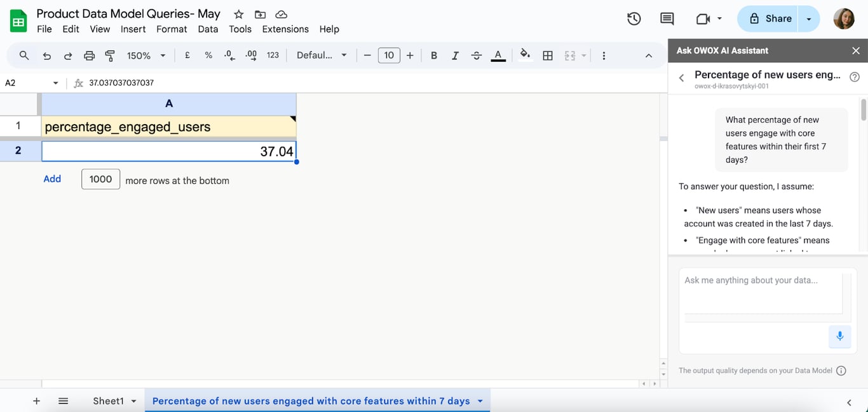
Task: Select cell with value 37.04
Action: click(x=169, y=151)
